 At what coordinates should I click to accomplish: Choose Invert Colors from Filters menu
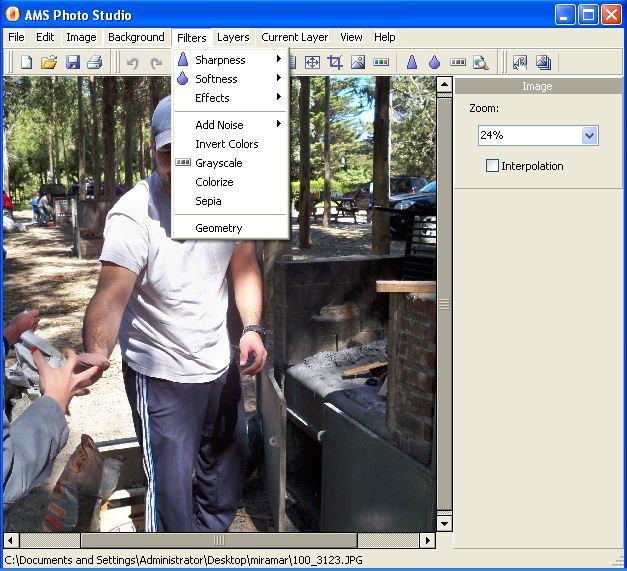(232, 144)
